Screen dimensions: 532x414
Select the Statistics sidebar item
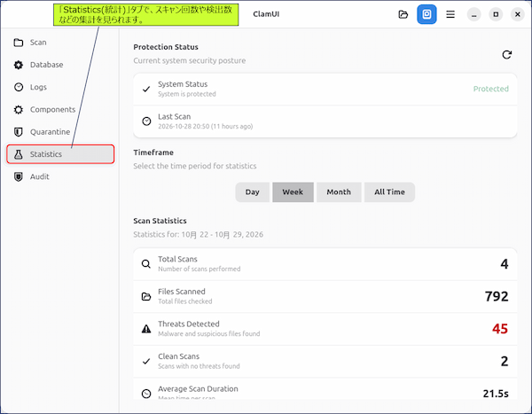pyautogui.click(x=60, y=154)
